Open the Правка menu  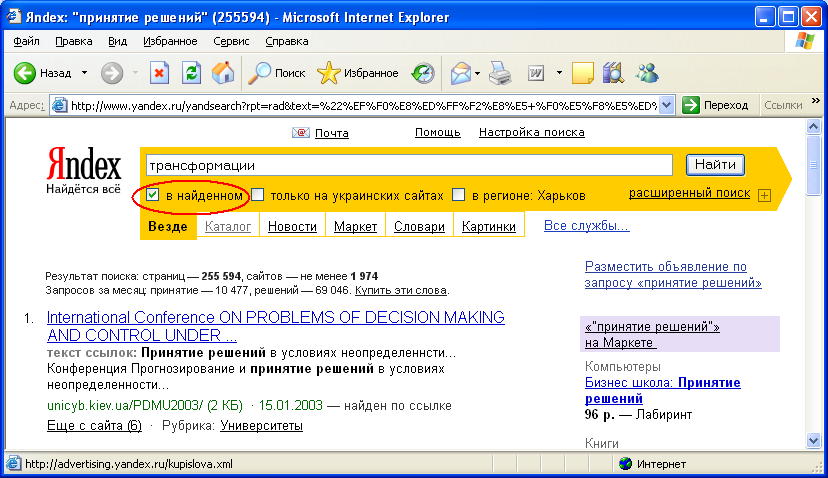point(73,41)
